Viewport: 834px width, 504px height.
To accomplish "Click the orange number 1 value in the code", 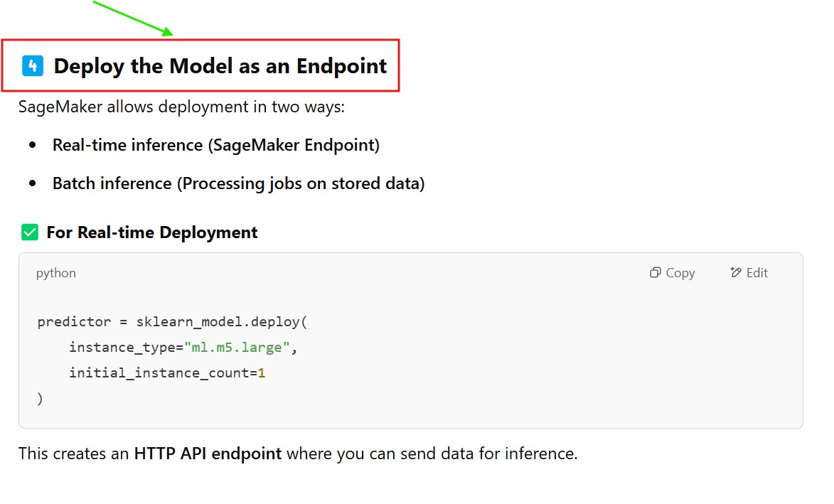I will (x=262, y=373).
